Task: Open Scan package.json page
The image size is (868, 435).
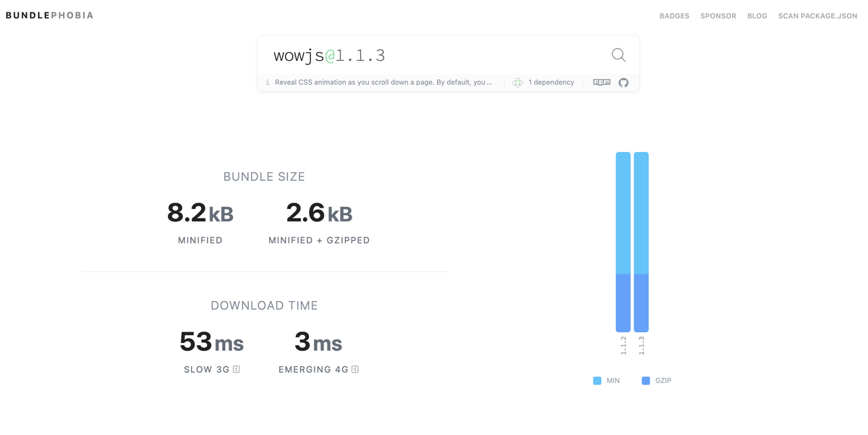Action: click(x=817, y=16)
